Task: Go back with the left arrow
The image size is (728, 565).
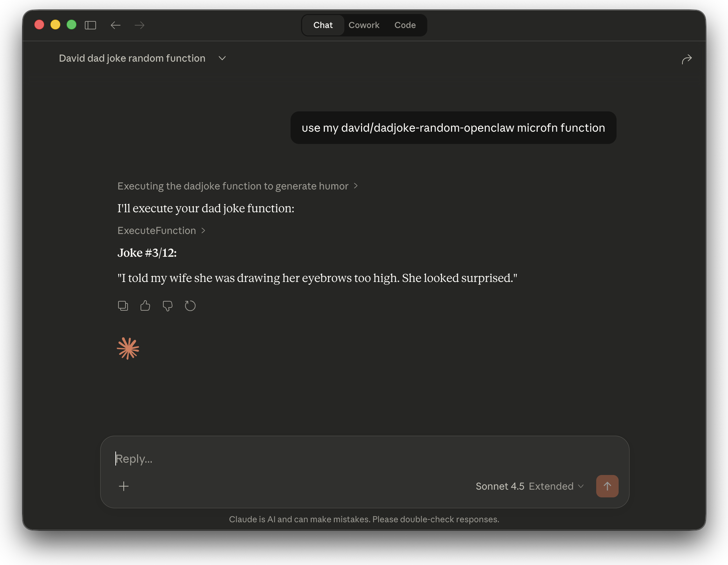Action: (x=115, y=25)
